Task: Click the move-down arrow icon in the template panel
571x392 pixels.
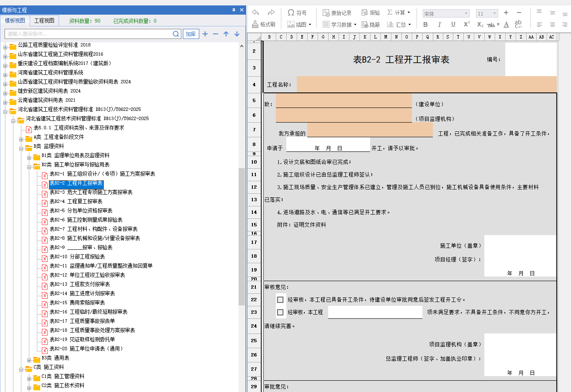Action: coord(237,34)
